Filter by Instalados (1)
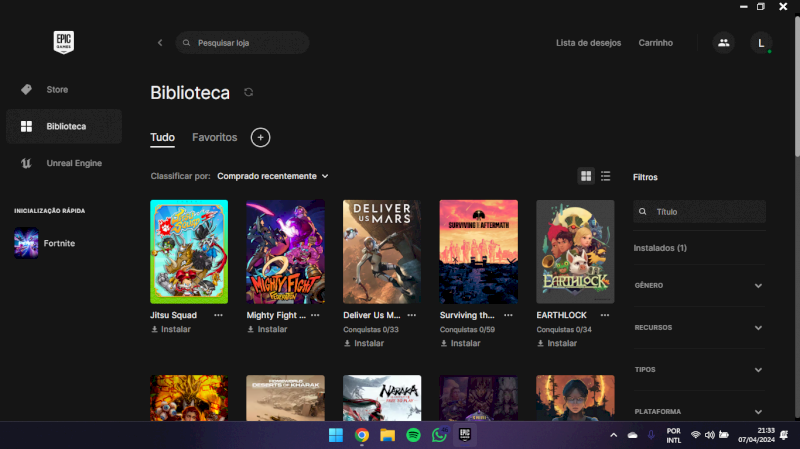The width and height of the screenshot is (800, 449). [x=660, y=248]
